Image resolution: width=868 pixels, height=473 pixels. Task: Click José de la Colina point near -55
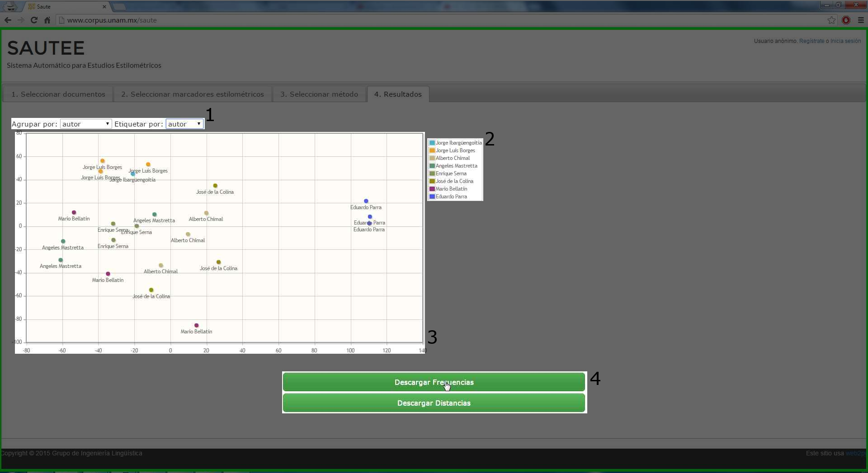151,290
